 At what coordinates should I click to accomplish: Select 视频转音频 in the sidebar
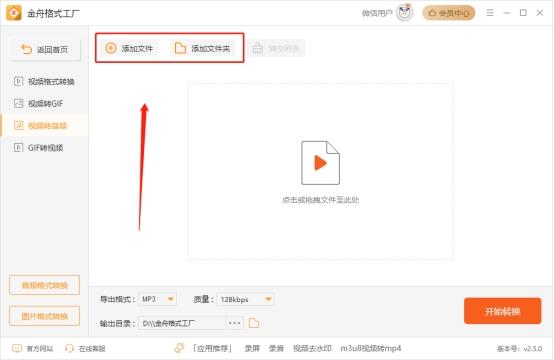point(44,125)
